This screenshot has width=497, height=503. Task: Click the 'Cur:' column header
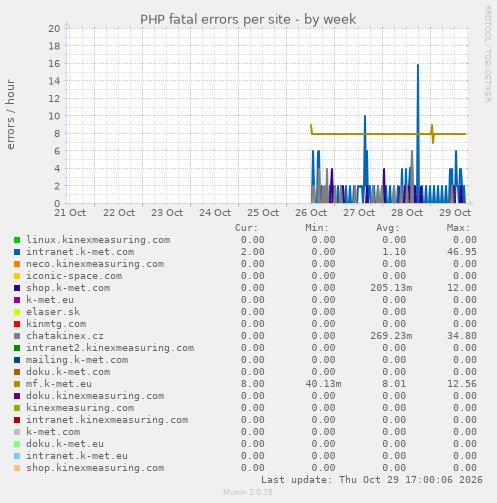(246, 228)
